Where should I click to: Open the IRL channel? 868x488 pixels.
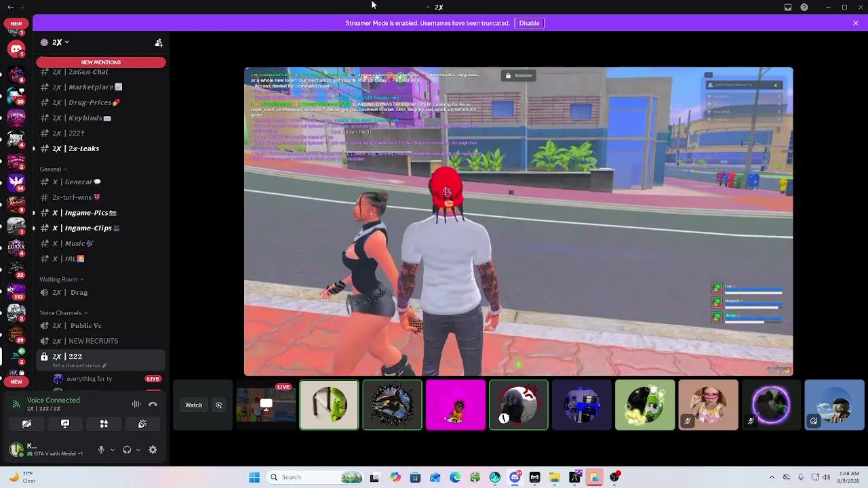(x=100, y=258)
